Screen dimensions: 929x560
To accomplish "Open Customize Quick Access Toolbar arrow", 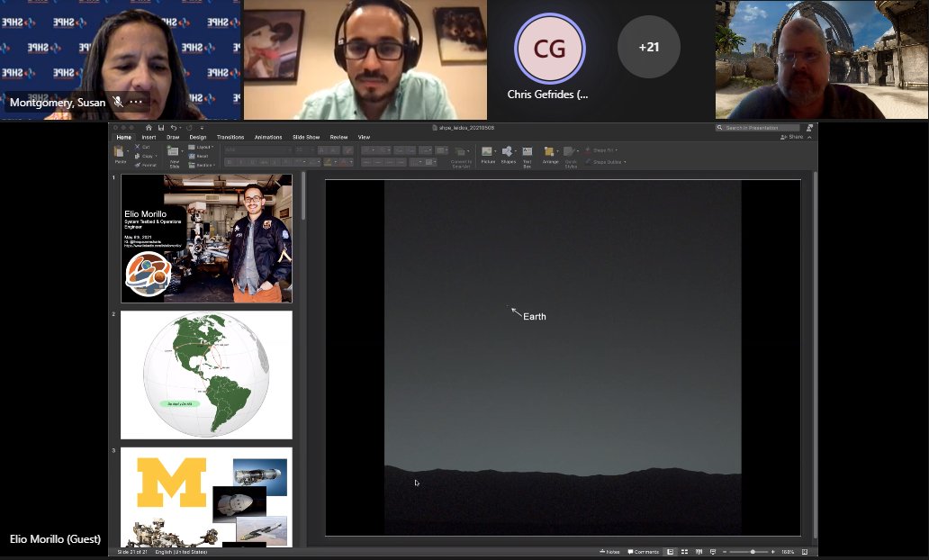I will pos(202,128).
